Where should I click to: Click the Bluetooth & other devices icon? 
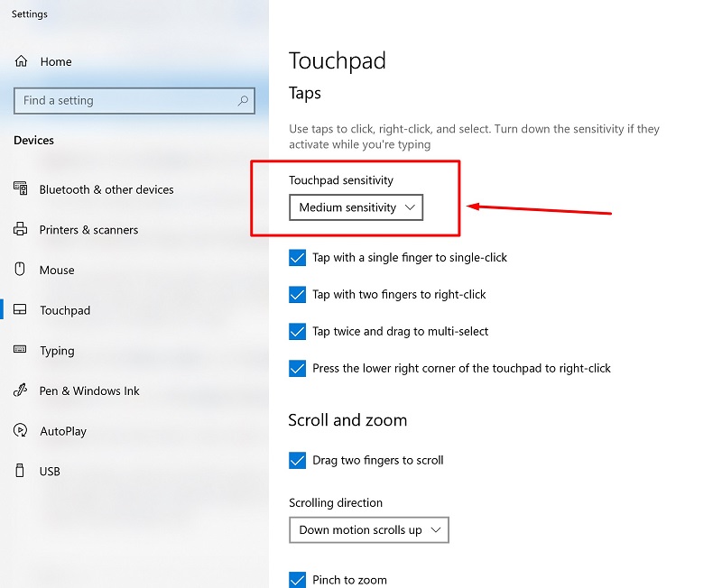[21, 188]
